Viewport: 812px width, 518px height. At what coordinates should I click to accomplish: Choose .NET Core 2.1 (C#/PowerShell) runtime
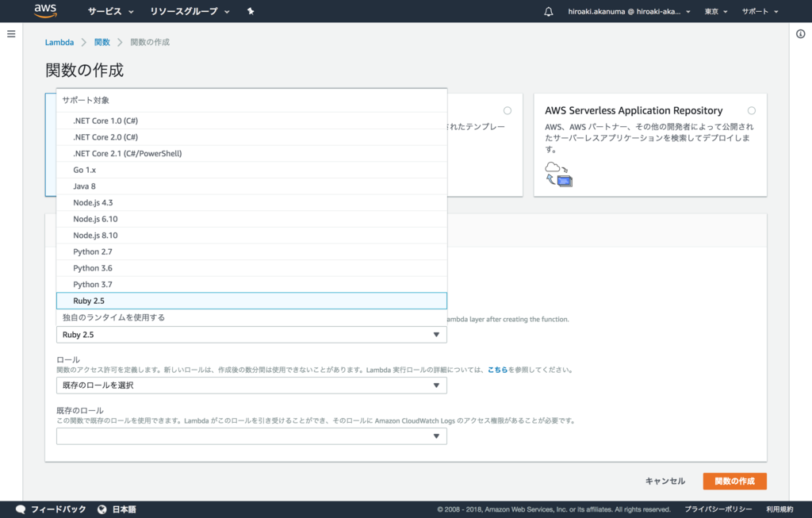(251, 153)
